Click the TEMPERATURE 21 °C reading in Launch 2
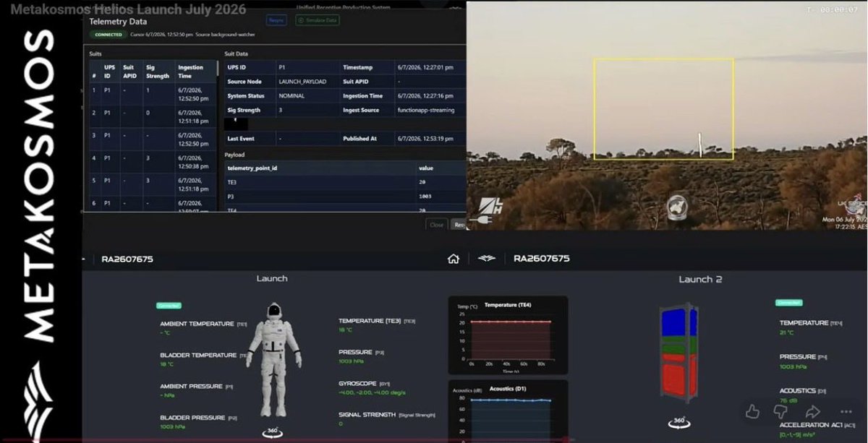 tap(811, 327)
